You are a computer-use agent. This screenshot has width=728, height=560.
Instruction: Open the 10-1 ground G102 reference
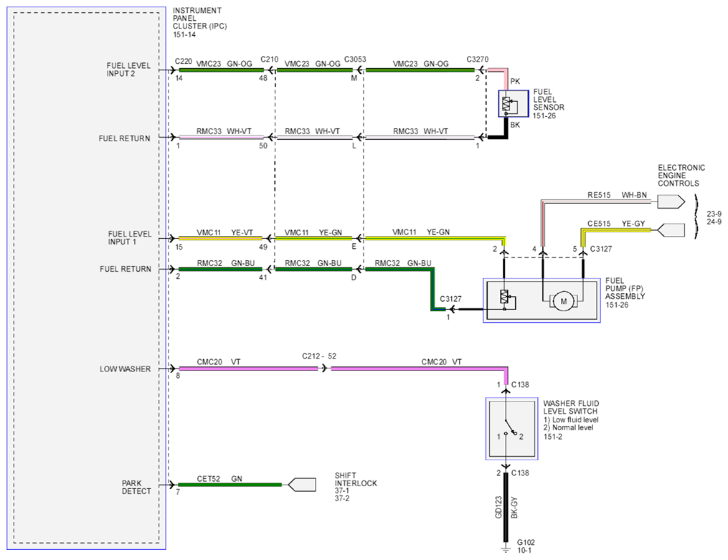click(x=524, y=550)
